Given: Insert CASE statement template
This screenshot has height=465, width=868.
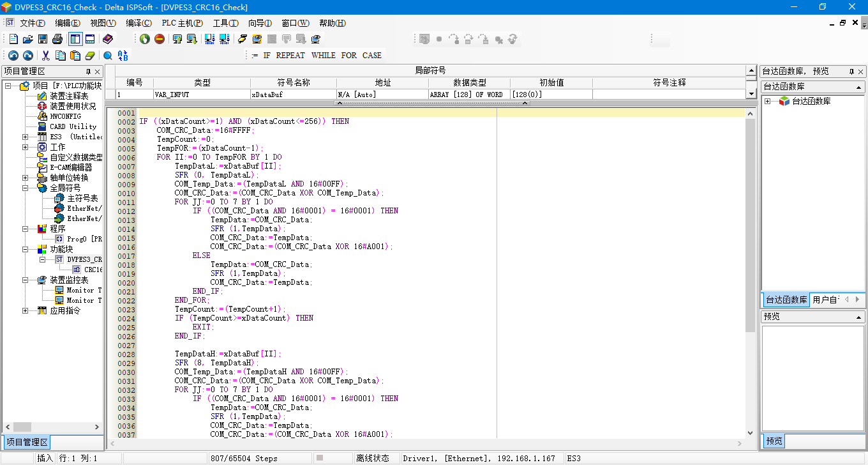Looking at the screenshot, I should pyautogui.click(x=371, y=56).
